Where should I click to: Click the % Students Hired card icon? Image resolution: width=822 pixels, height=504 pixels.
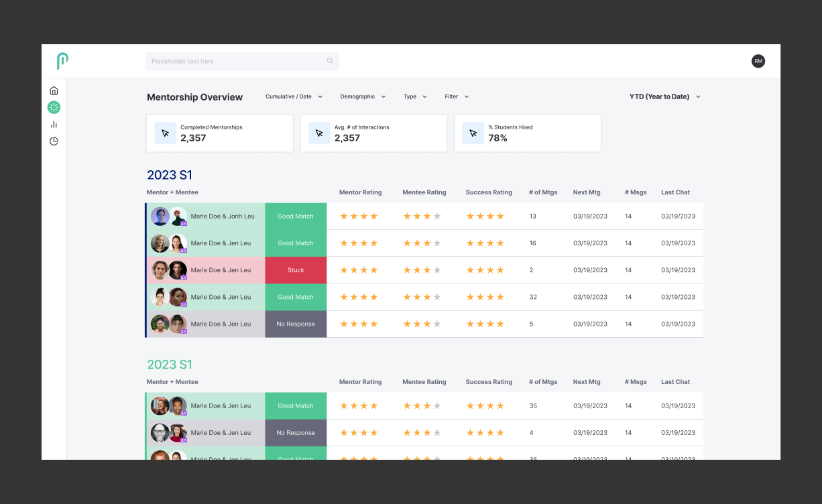pyautogui.click(x=473, y=133)
